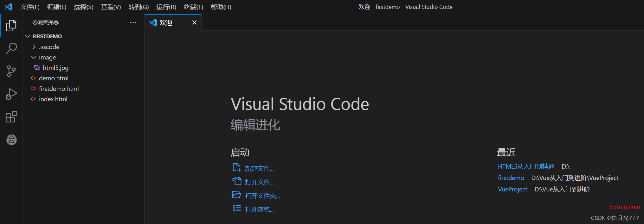Open the Source Control view icon
This screenshot has width=644, height=224.
(11, 71)
